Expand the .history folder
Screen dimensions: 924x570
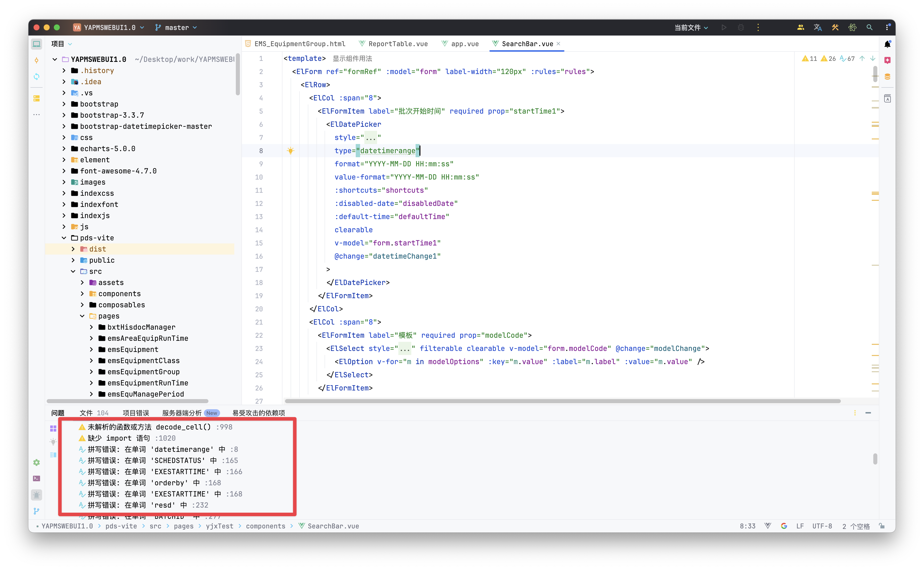coord(64,70)
